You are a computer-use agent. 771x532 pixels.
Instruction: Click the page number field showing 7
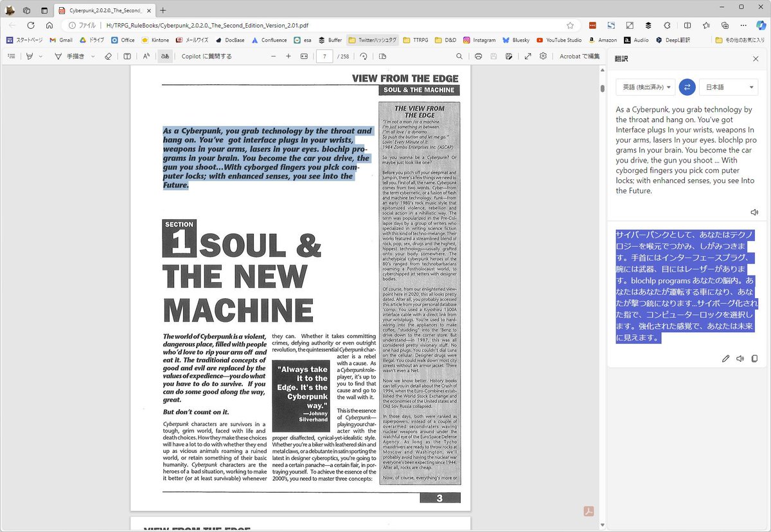(325, 57)
